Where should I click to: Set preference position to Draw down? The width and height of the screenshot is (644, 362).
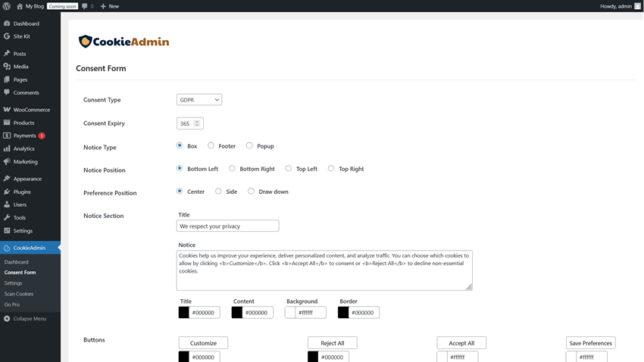pyautogui.click(x=251, y=192)
